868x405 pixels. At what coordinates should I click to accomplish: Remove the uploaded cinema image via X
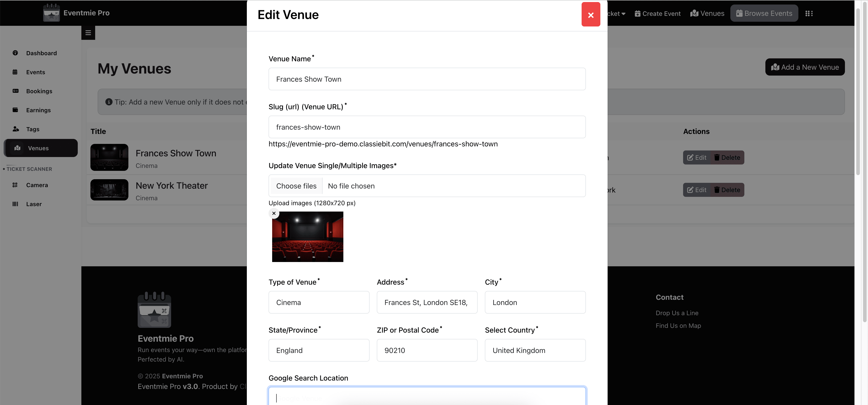[274, 213]
